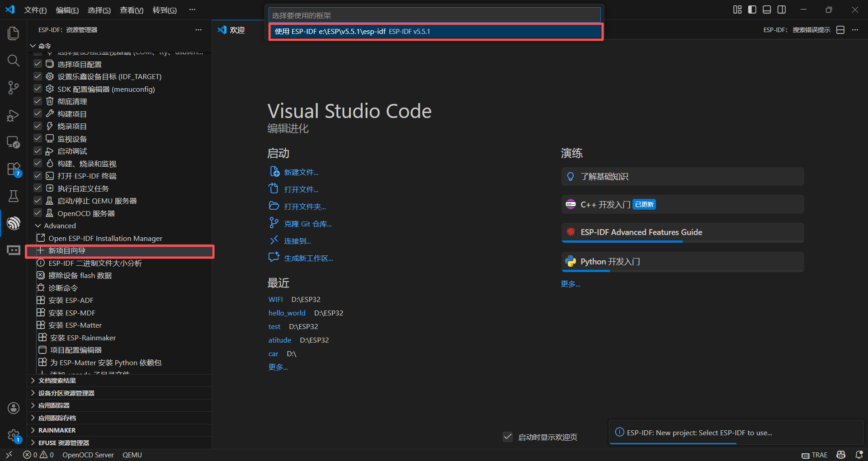Viewport: 868px width, 461px height.
Task: Open the 编辑(E) menu
Action: pyautogui.click(x=67, y=10)
